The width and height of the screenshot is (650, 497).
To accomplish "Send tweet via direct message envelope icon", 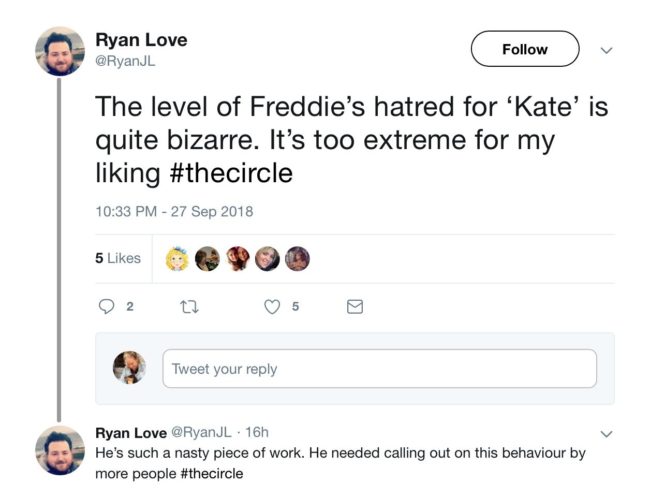I will 354,308.
